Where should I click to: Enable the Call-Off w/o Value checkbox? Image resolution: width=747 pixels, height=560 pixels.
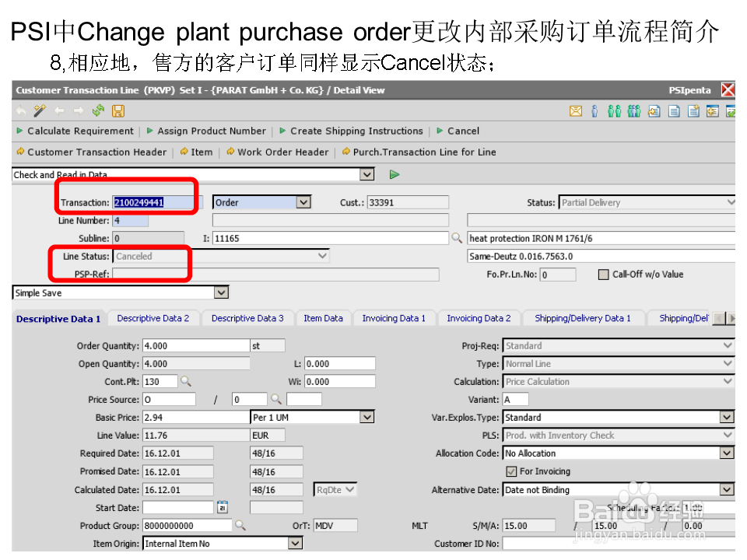(603, 274)
